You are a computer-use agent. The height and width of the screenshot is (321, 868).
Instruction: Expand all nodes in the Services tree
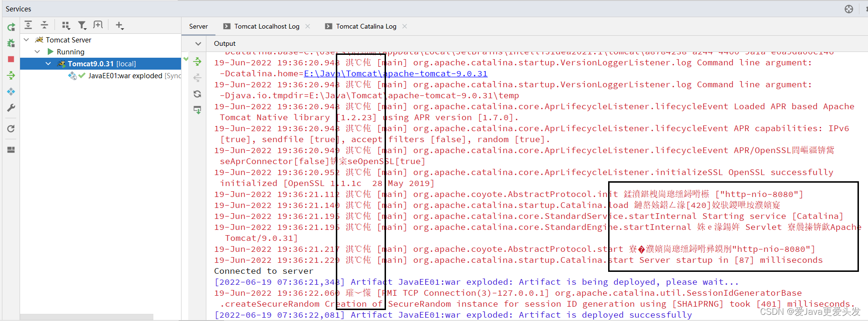(x=28, y=25)
